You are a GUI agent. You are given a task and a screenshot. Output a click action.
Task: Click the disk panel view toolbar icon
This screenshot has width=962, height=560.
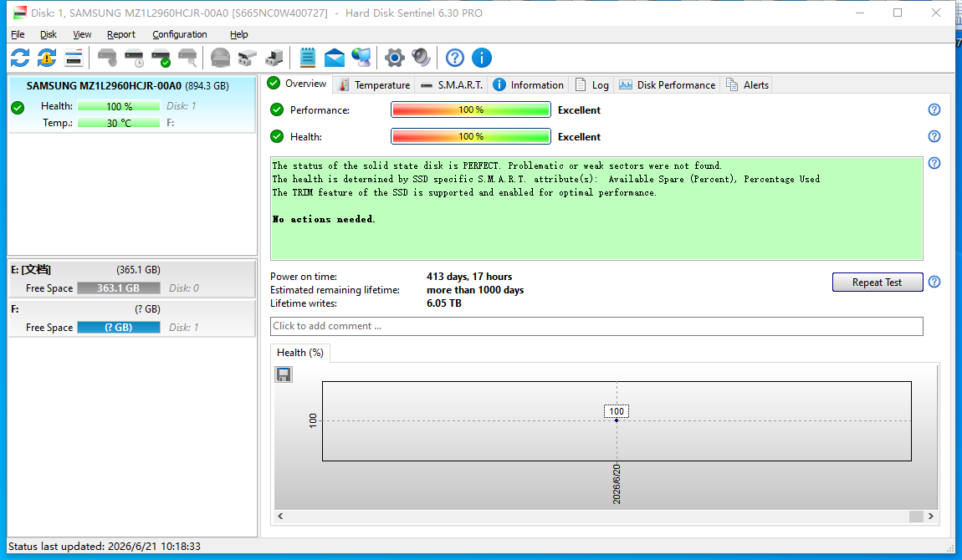tap(74, 59)
